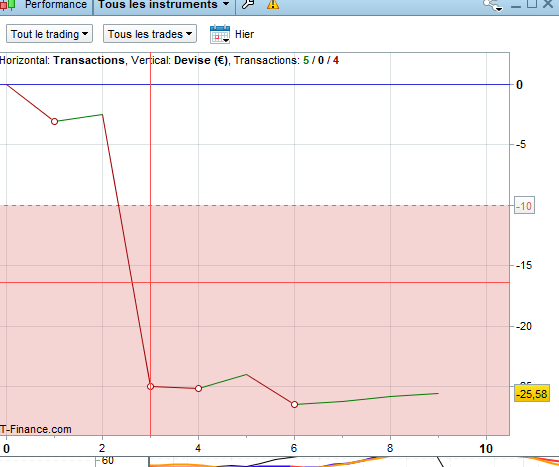Click 'Devise (€)' vertical axis label
This screenshot has width=559, height=467.
(200, 60)
